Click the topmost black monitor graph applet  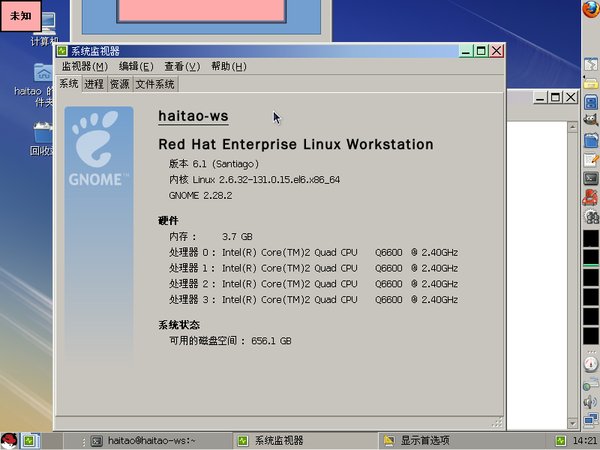[x=591, y=238]
